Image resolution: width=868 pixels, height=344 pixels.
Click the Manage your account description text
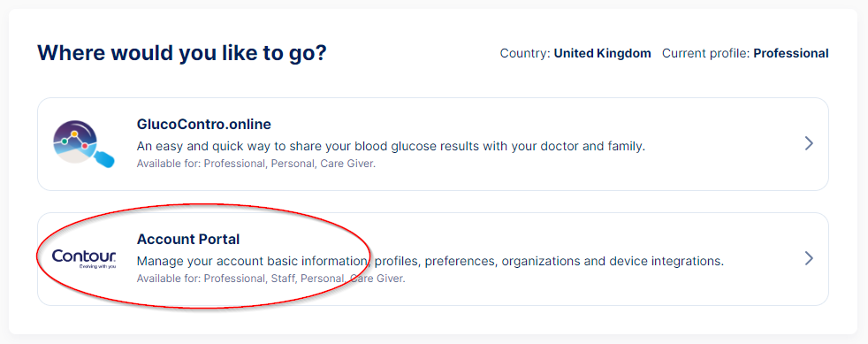[430, 261]
